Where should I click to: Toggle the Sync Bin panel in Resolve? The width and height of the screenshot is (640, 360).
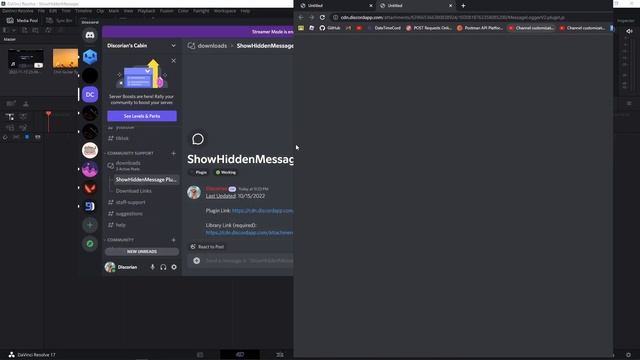pos(60,20)
